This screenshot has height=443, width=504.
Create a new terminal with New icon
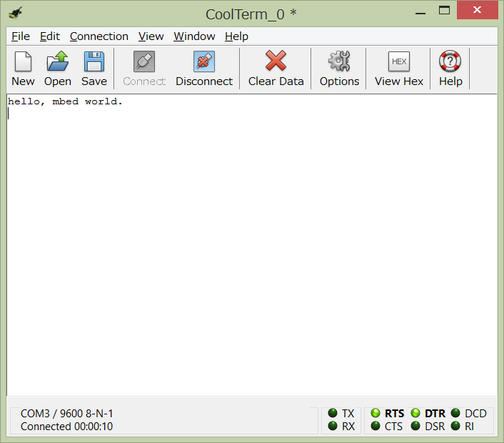pos(23,68)
